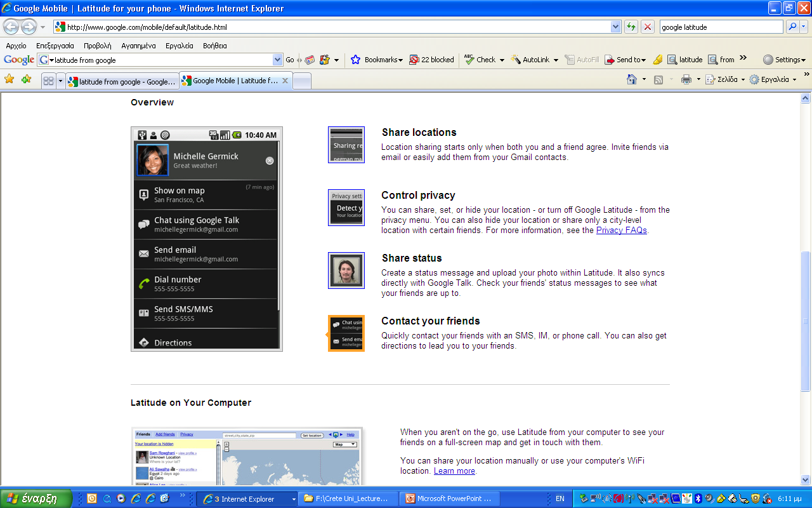Expand the Google Toolbar overflow chevron
Image resolution: width=812 pixels, height=508 pixels.
click(x=743, y=58)
